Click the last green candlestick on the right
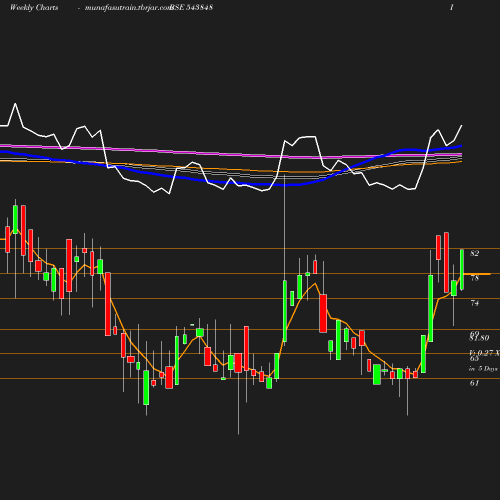 point(462,269)
